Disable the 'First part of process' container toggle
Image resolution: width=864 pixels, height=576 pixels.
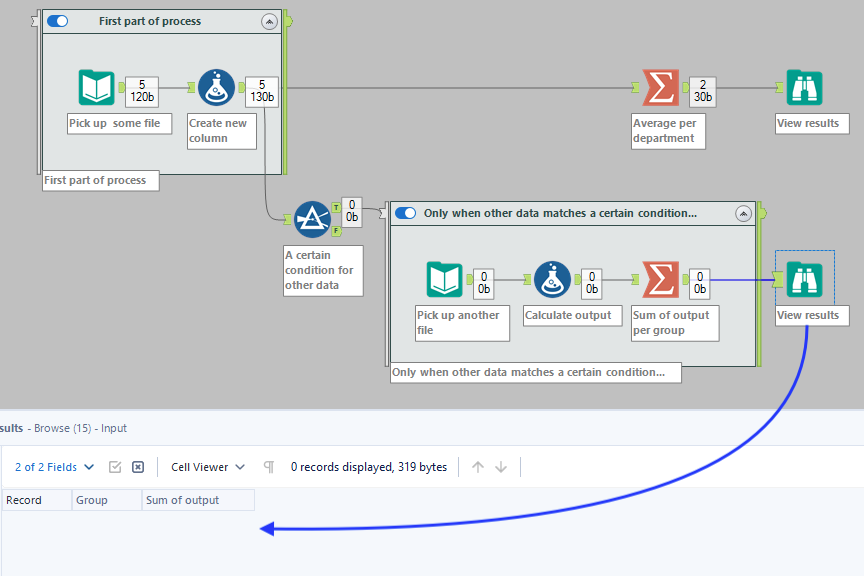point(58,21)
